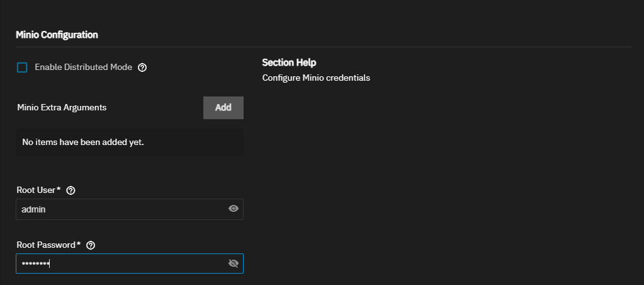Click the masked dots in Root Password

tap(35, 264)
